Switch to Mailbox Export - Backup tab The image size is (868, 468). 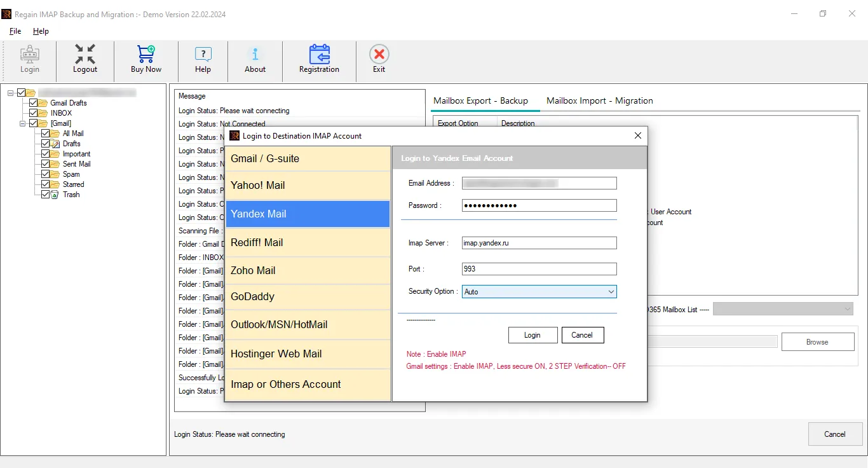(x=480, y=100)
